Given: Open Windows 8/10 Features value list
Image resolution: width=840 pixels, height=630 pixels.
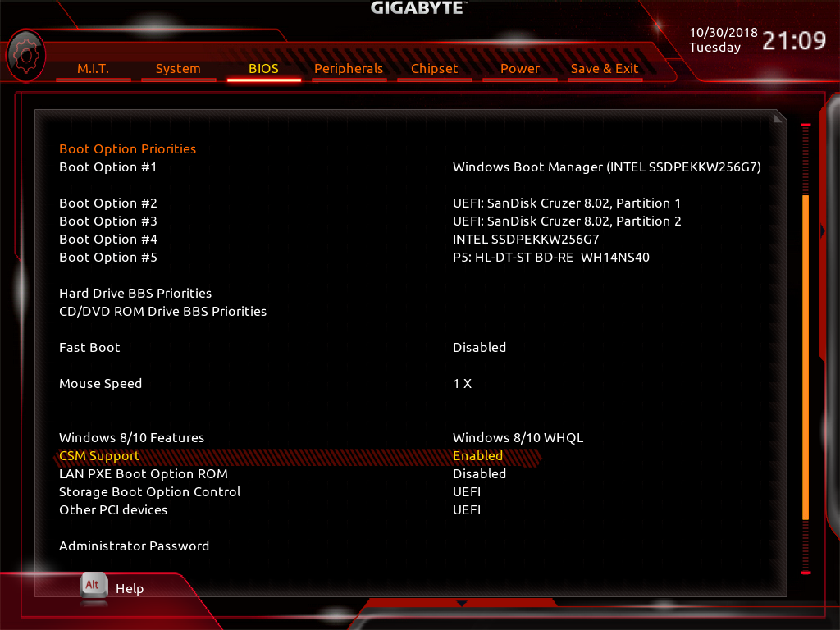Looking at the screenshot, I should [518, 438].
